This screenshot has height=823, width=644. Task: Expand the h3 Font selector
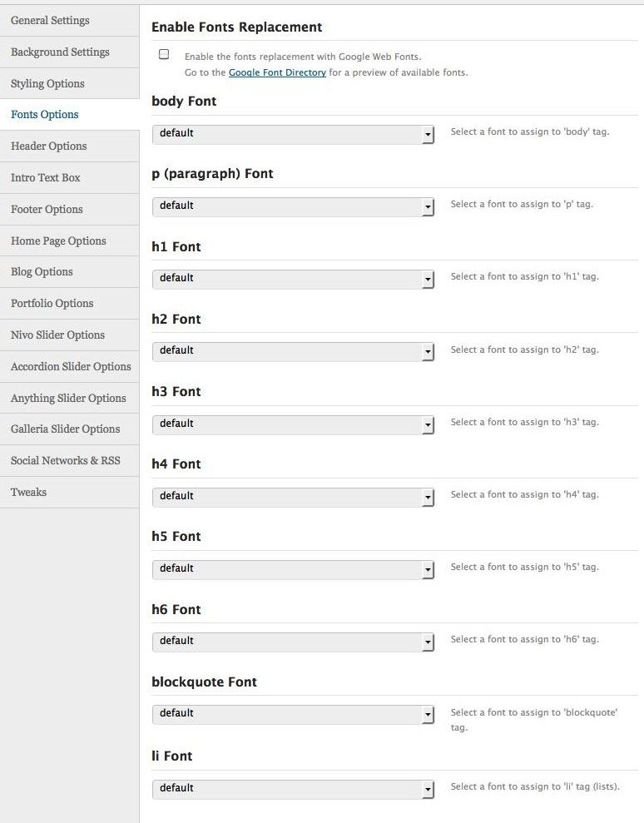[x=293, y=424]
